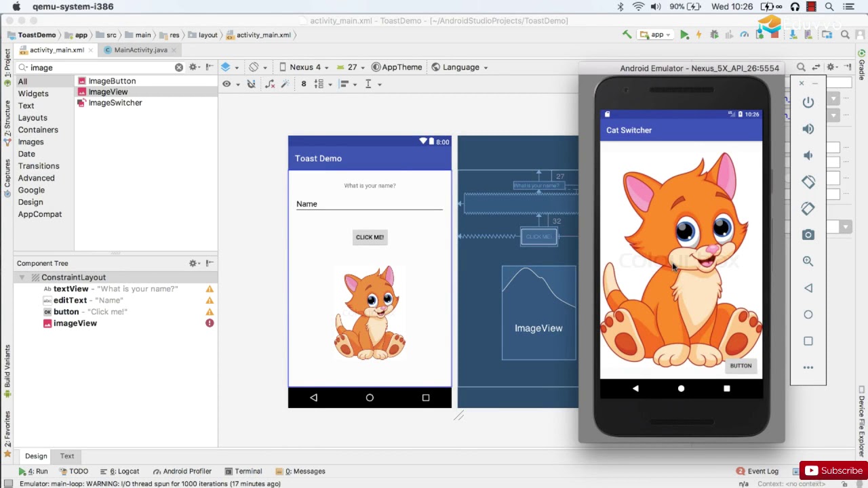Click Infer Constraints magic wand icon

click(285, 84)
